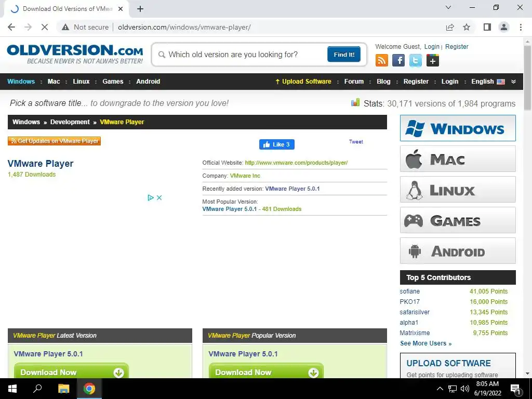532x399 pixels.
Task: Open the Chrome profile avatar
Action: coord(504,27)
